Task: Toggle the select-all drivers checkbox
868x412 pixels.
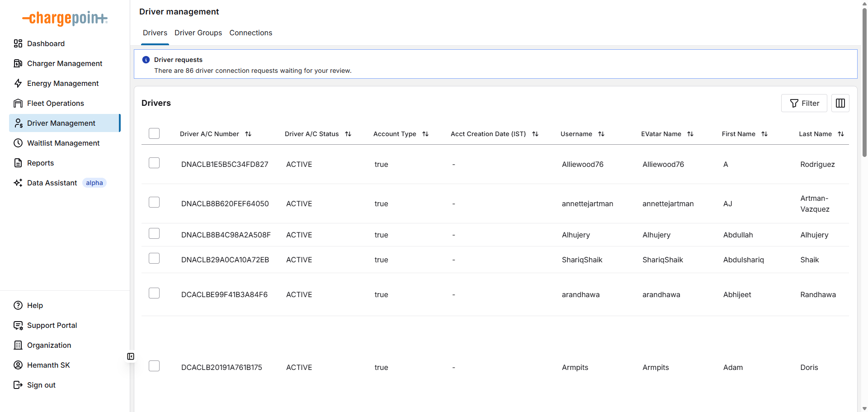Action: click(154, 133)
